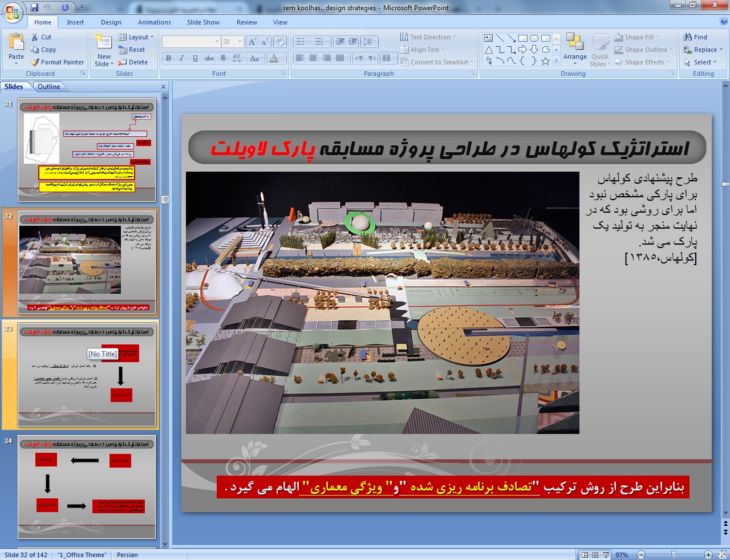Start Slide Show from status bar icon
Viewport: 730px width, 560px height.
pos(606,555)
